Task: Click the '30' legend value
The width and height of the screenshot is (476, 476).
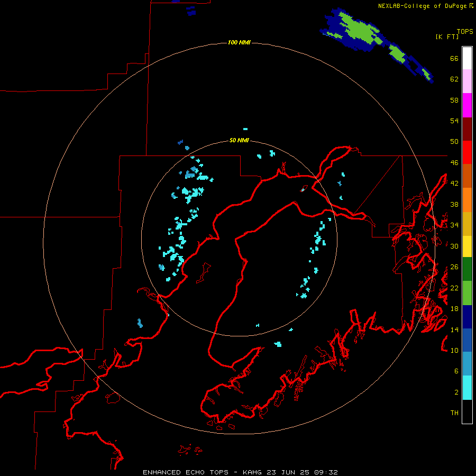Action: 454,246
